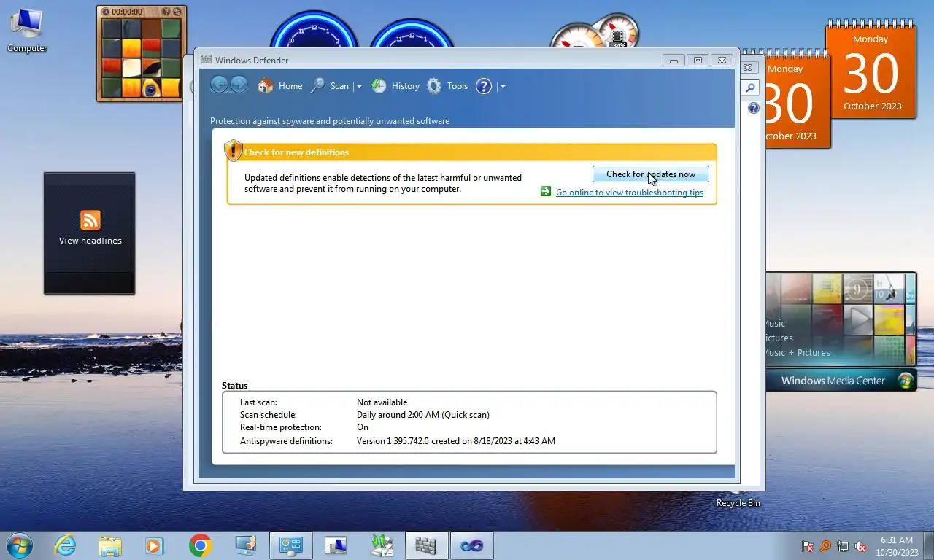This screenshot has width=934, height=560.
Task: Open the Personalization monitor taskbar icon
Action: (x=245, y=545)
